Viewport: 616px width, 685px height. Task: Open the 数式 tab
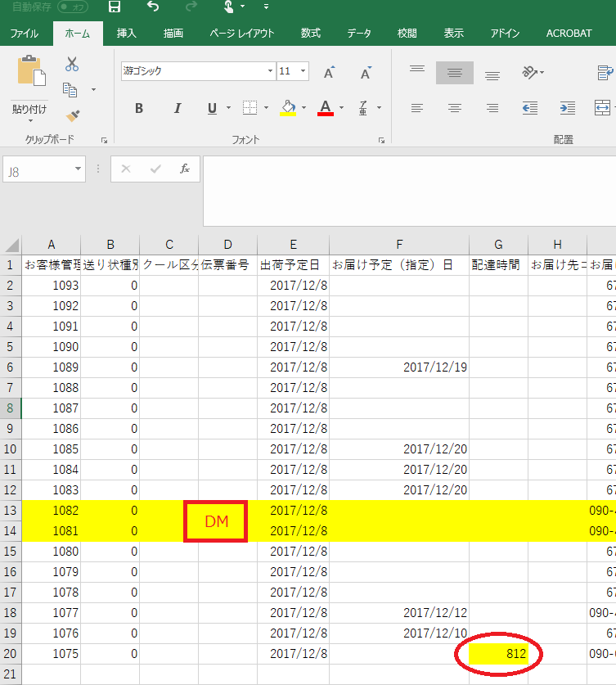[310, 34]
